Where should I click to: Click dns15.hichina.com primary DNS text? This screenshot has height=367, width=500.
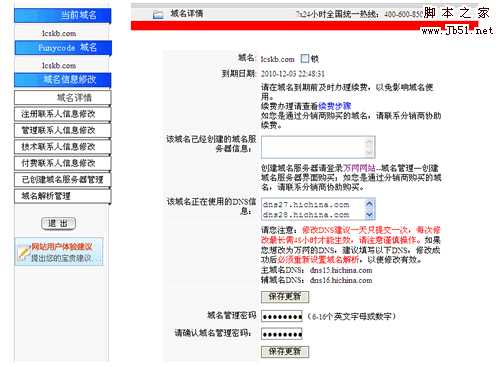pos(341,270)
